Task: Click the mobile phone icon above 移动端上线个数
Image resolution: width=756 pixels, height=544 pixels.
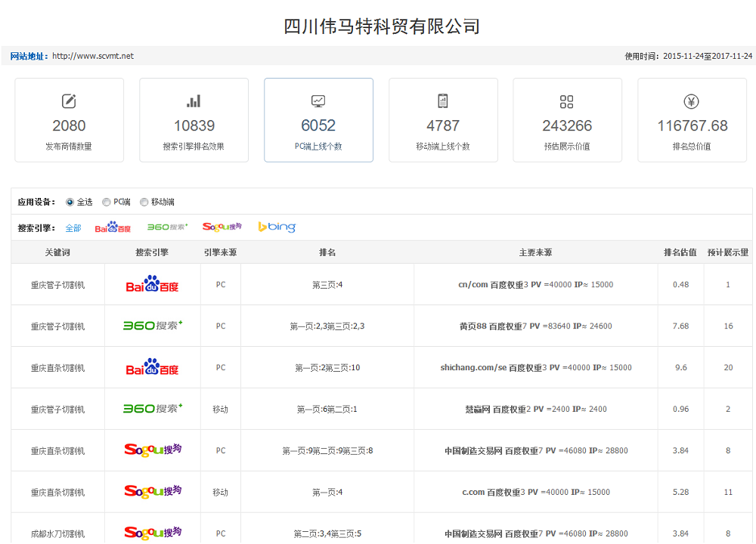Action: tap(443, 100)
